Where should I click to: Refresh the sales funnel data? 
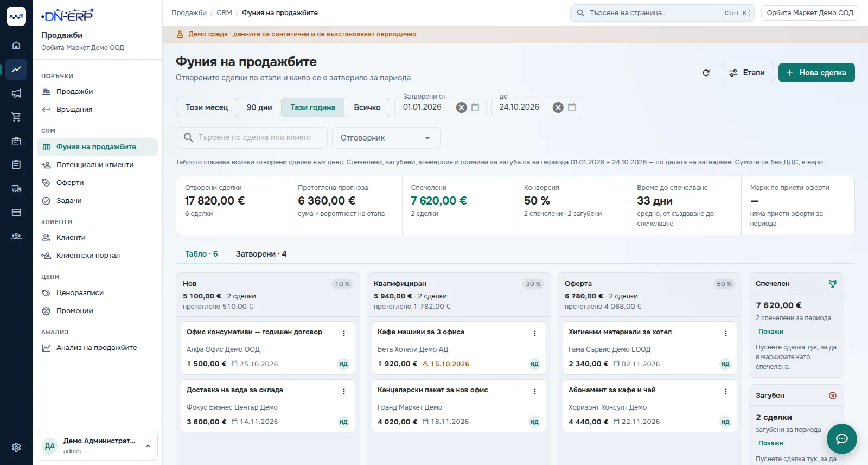point(706,73)
